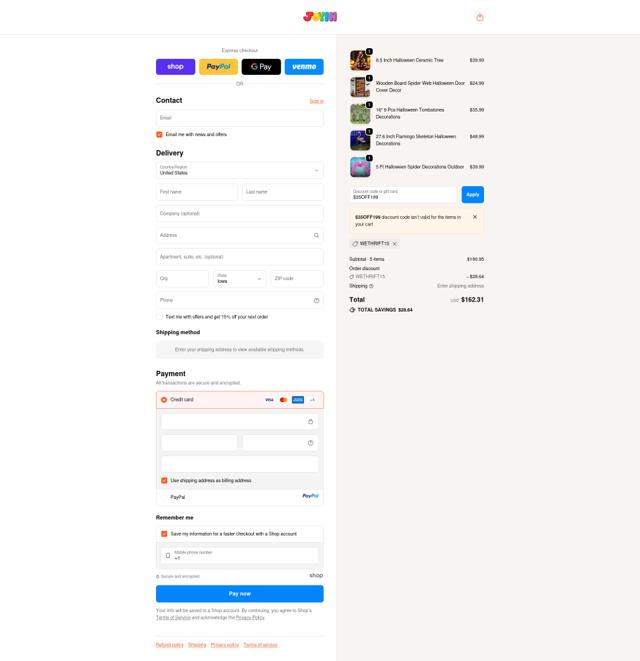Pay with Shop express checkout button
This screenshot has width=640, height=661.
click(175, 67)
